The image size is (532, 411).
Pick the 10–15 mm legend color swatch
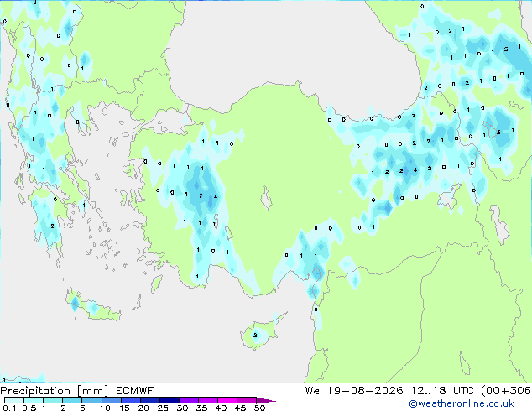(111, 400)
